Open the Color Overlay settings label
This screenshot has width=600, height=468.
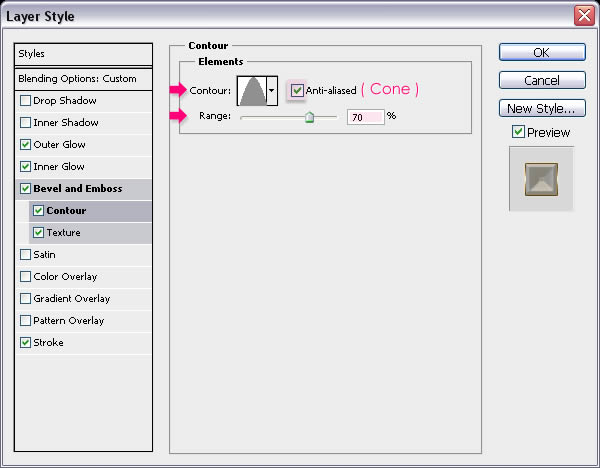tap(65, 277)
